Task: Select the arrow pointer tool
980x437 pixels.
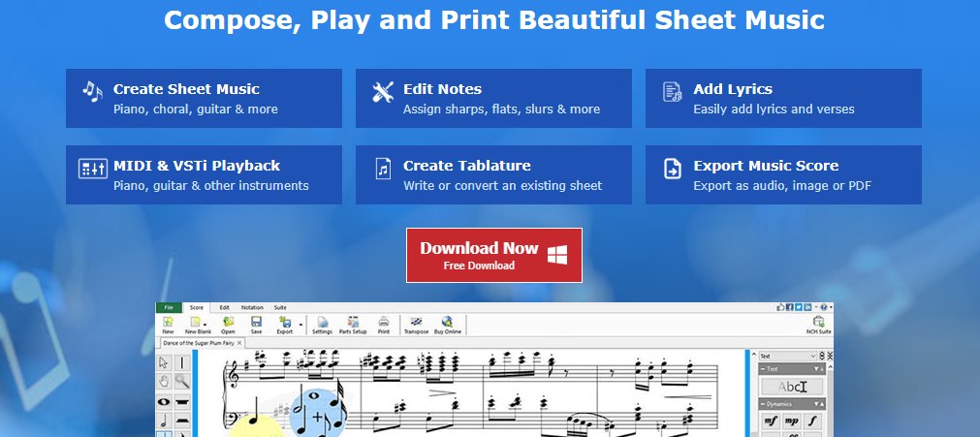Action: tap(164, 362)
